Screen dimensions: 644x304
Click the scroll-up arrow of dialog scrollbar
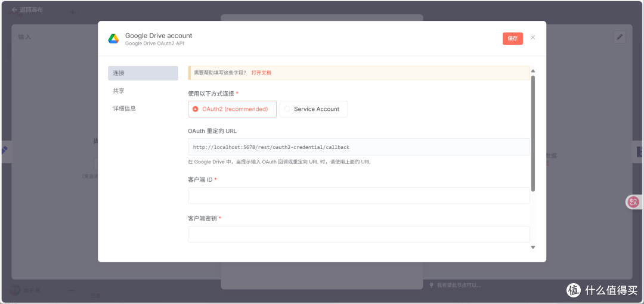coord(533,71)
